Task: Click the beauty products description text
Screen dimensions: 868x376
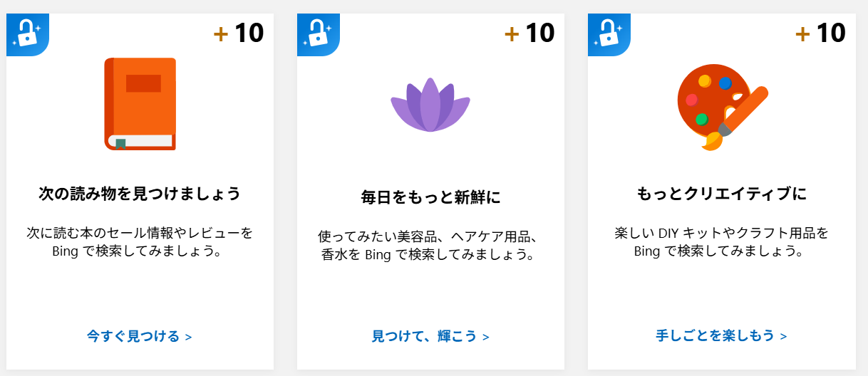Action: (x=430, y=245)
